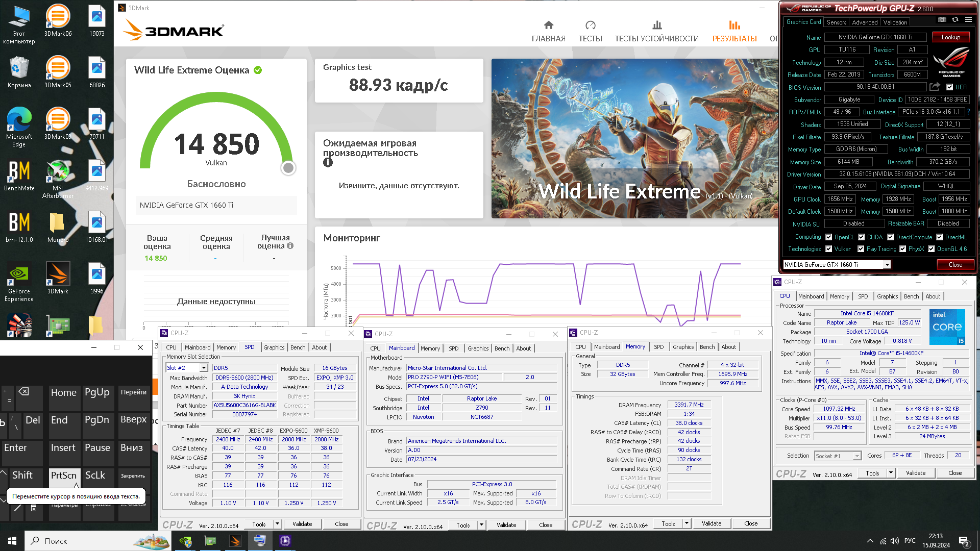The image size is (980, 551).
Task: Open the notification center icon
Action: tap(964, 541)
